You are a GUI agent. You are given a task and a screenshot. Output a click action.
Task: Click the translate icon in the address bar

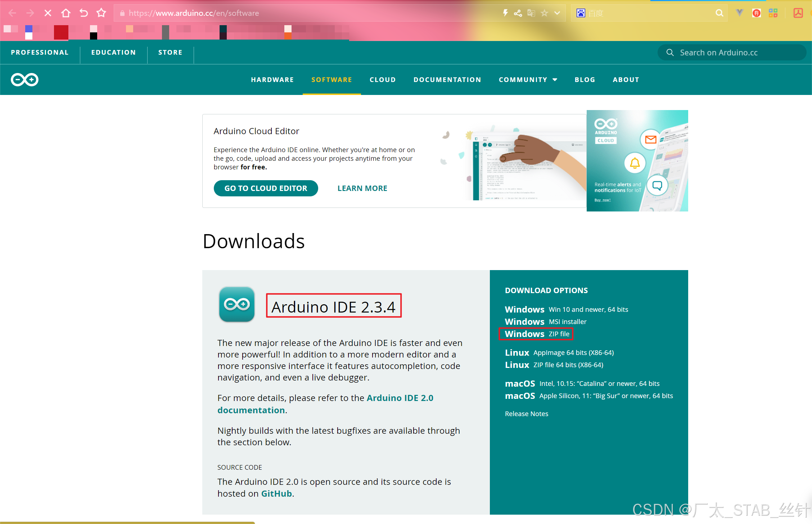pos(531,13)
